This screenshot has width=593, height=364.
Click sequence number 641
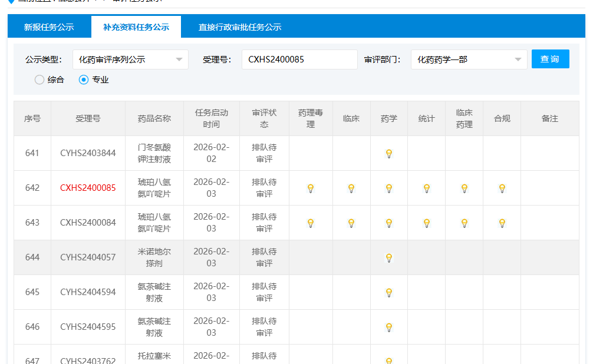click(x=32, y=153)
